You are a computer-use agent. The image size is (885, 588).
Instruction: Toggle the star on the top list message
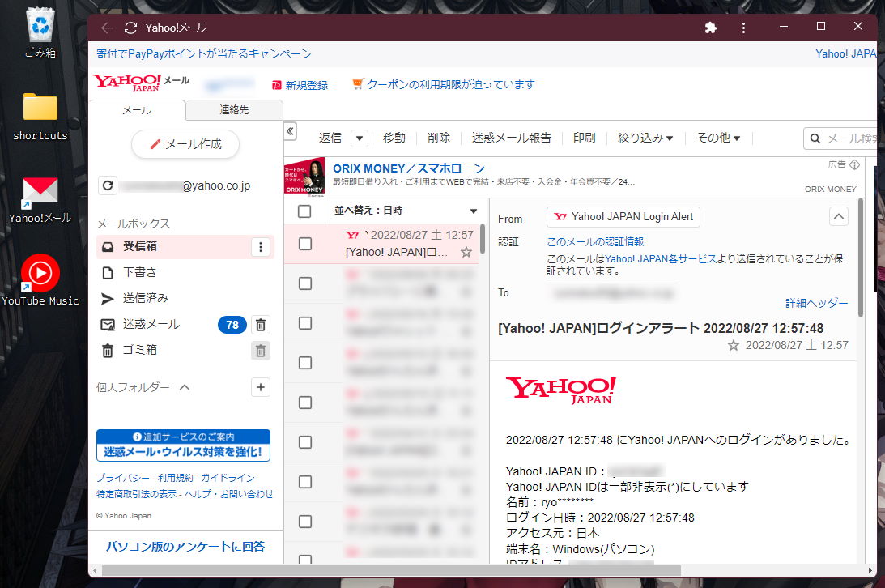tap(466, 253)
